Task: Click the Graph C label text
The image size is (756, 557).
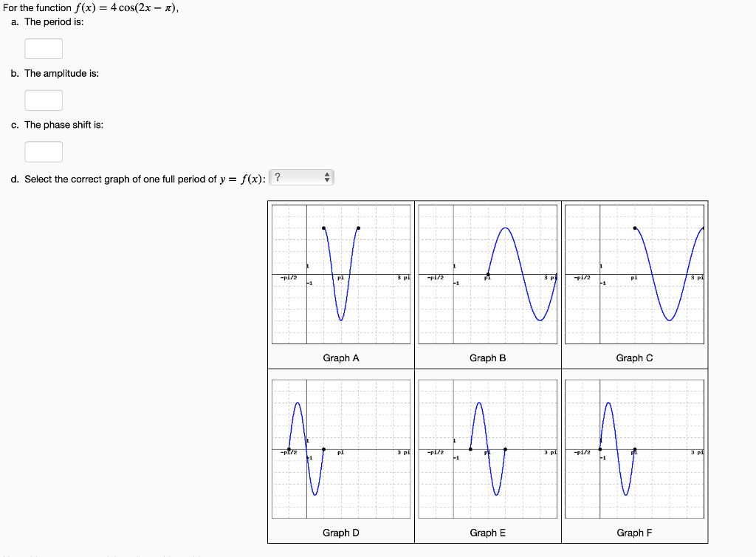Action: pyautogui.click(x=635, y=358)
